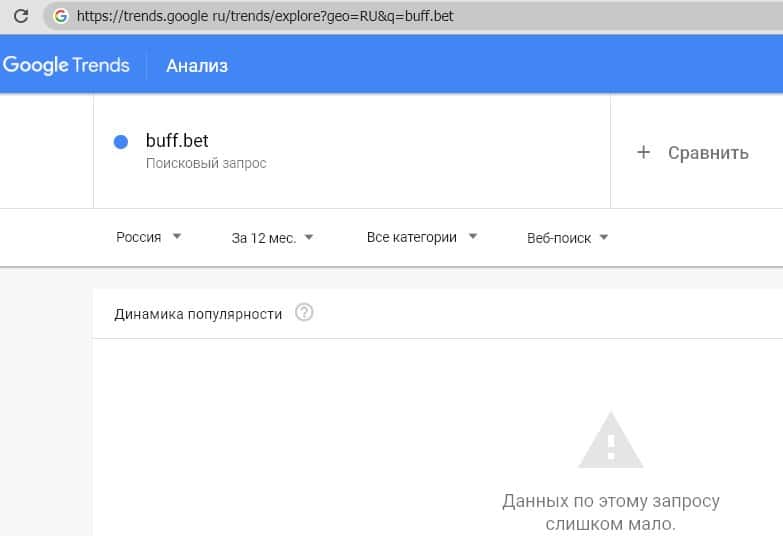
Task: Click the caret arrow beside Веб-поиск
Action: [604, 238]
